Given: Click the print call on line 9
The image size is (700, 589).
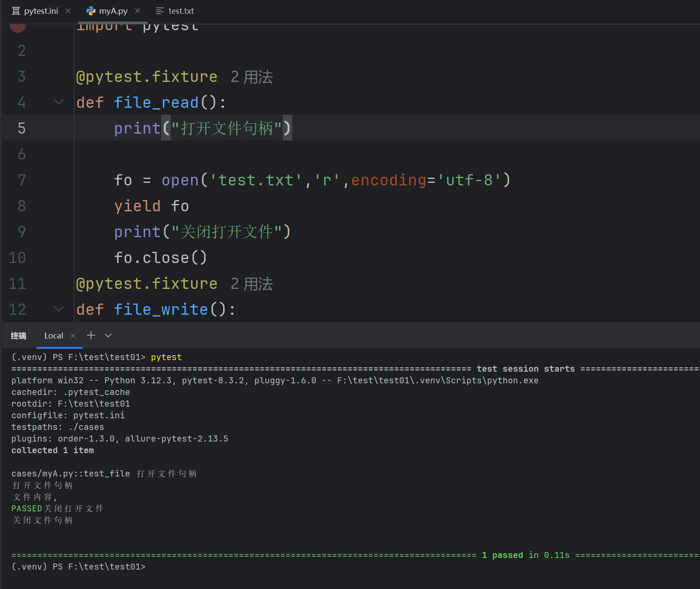Looking at the screenshot, I should pos(202,232).
